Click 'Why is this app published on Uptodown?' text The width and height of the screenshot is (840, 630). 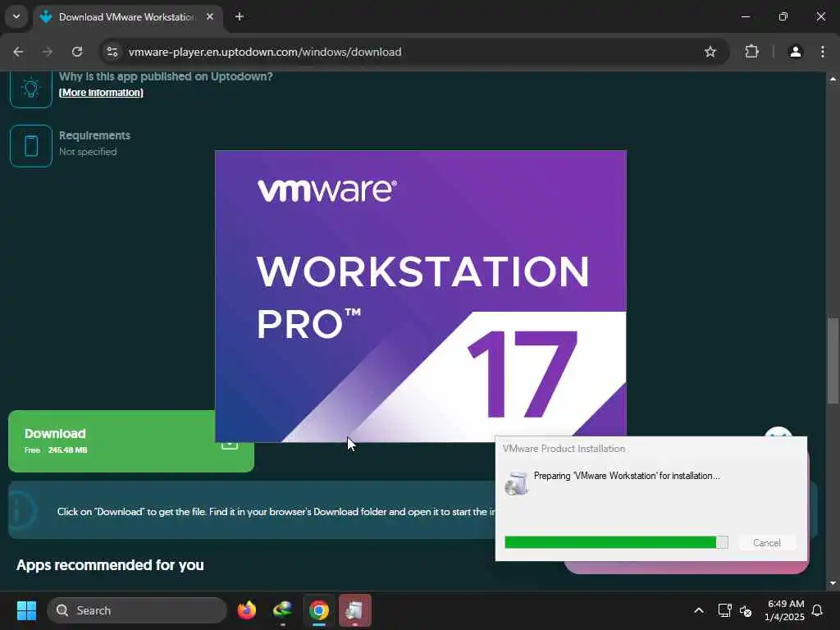(166, 76)
